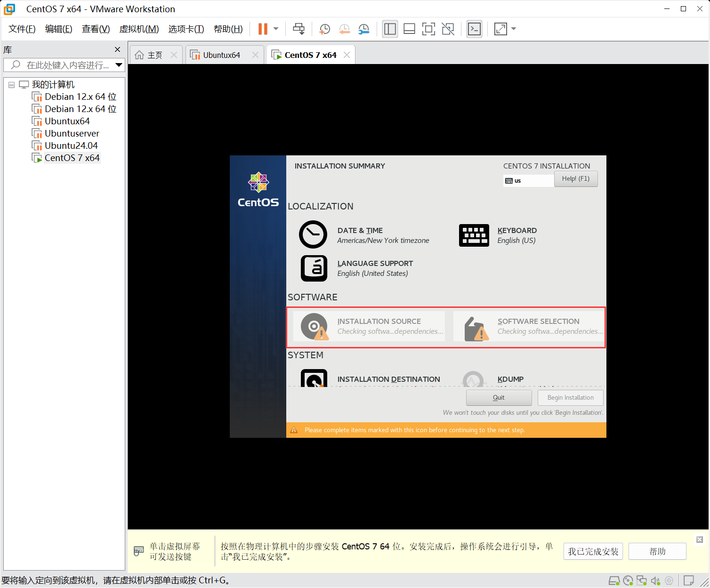Viewport: 710px width, 588px height.
Task: Expand the library search filter dropdown
Action: [119, 65]
